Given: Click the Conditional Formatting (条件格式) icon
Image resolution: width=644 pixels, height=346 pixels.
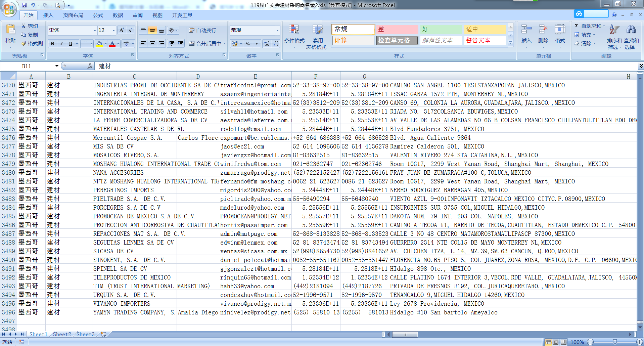Looking at the screenshot, I should 294,30.
